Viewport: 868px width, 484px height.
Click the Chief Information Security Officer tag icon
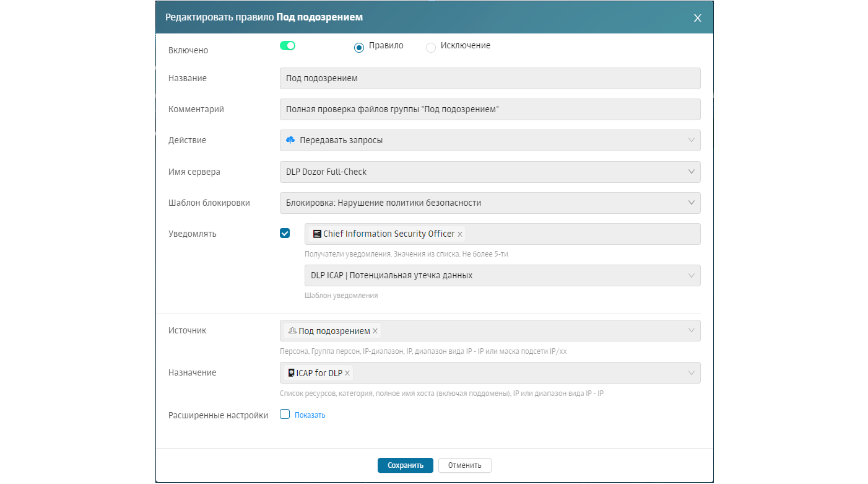(317, 234)
